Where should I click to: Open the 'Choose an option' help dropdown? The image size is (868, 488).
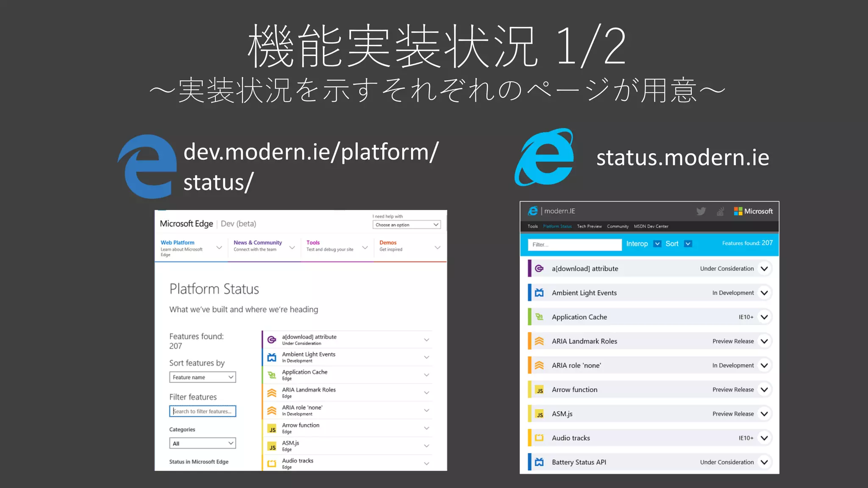(406, 225)
